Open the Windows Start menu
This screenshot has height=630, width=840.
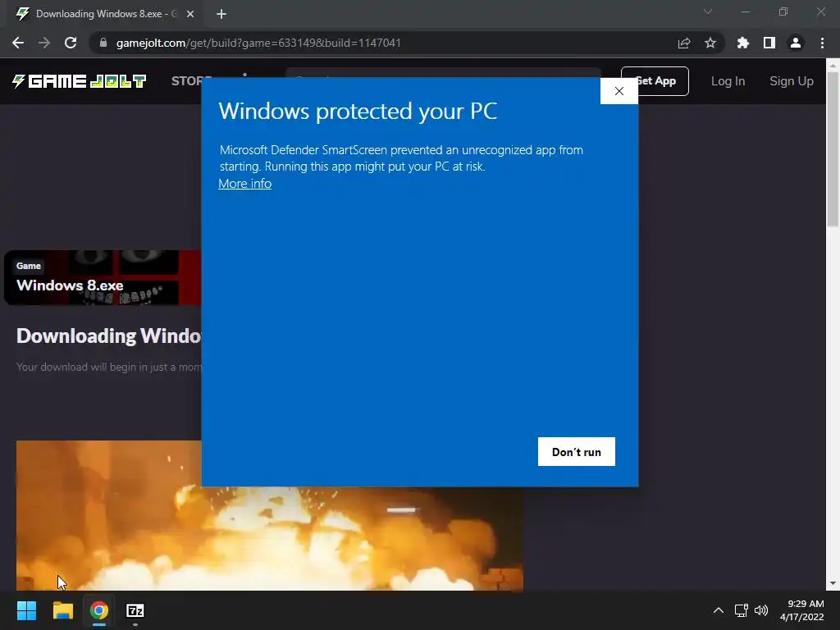tap(26, 610)
